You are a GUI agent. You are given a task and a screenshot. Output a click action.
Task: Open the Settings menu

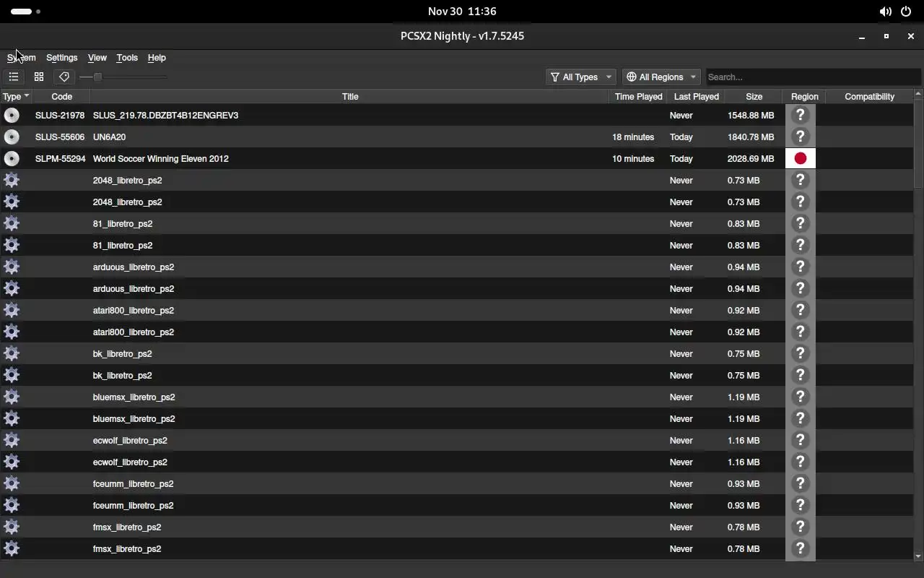pyautogui.click(x=61, y=58)
